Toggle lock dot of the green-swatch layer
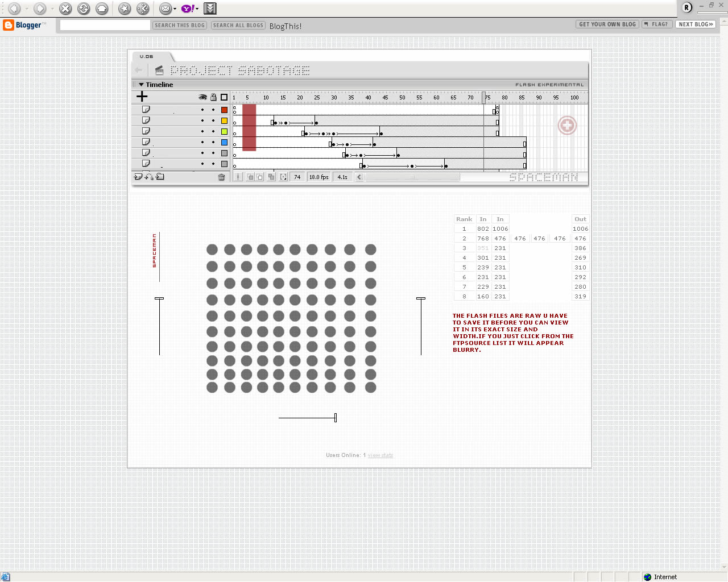The width and height of the screenshot is (728, 582). pos(213,131)
